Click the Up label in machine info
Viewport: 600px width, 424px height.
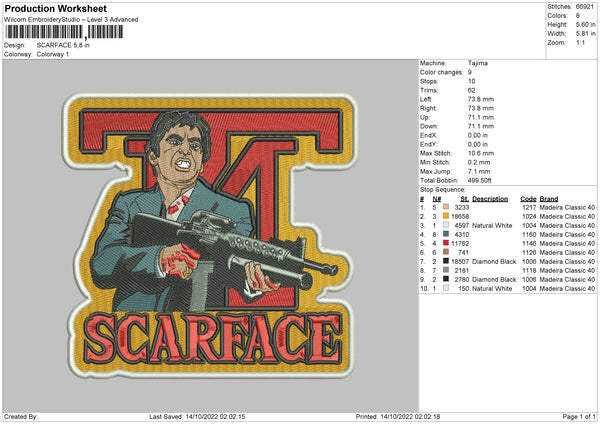[x=425, y=117]
